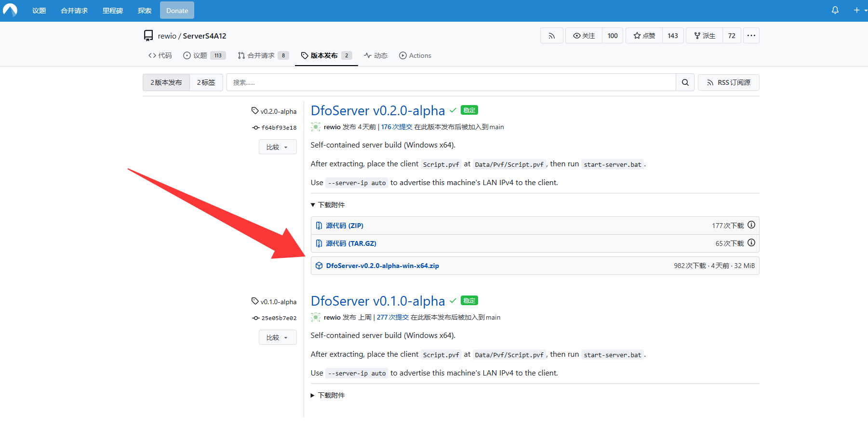Screen dimensions: 868x430
Task: Open commit f64bf93e18 link
Action: (x=279, y=128)
